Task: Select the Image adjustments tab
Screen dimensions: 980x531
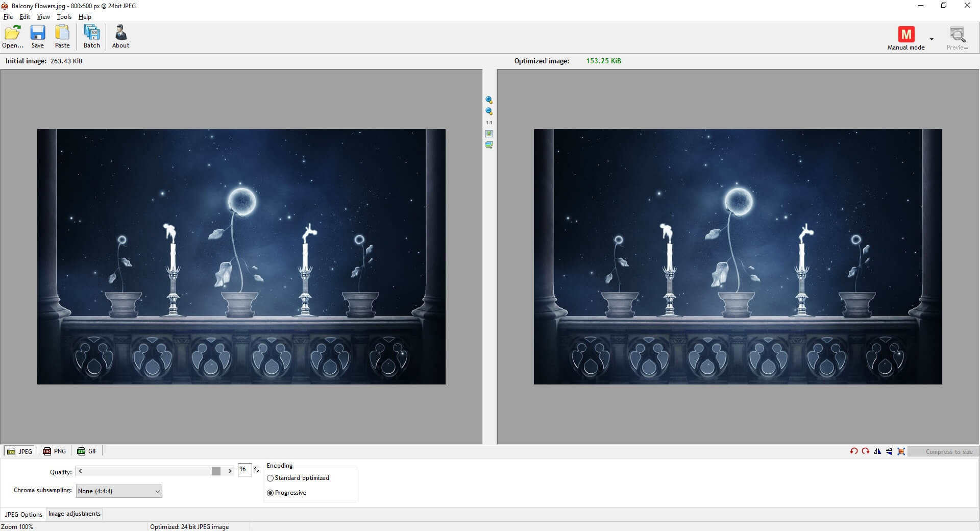Action: [75, 514]
